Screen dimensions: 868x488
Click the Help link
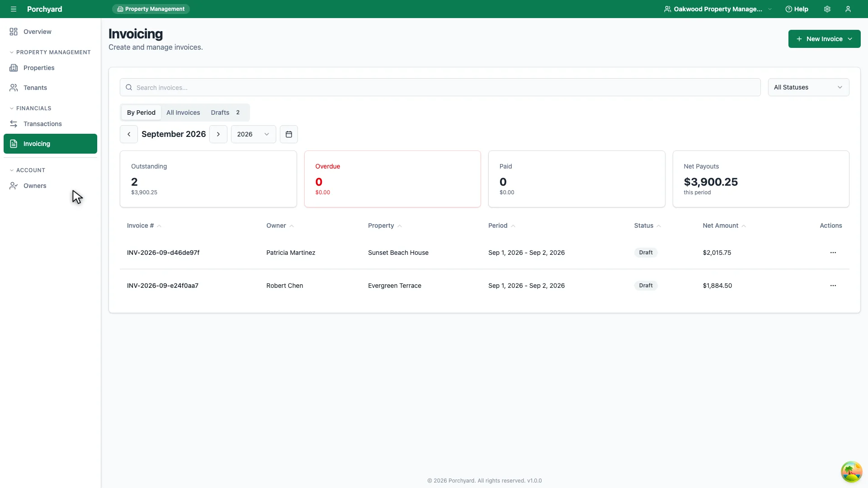(797, 9)
